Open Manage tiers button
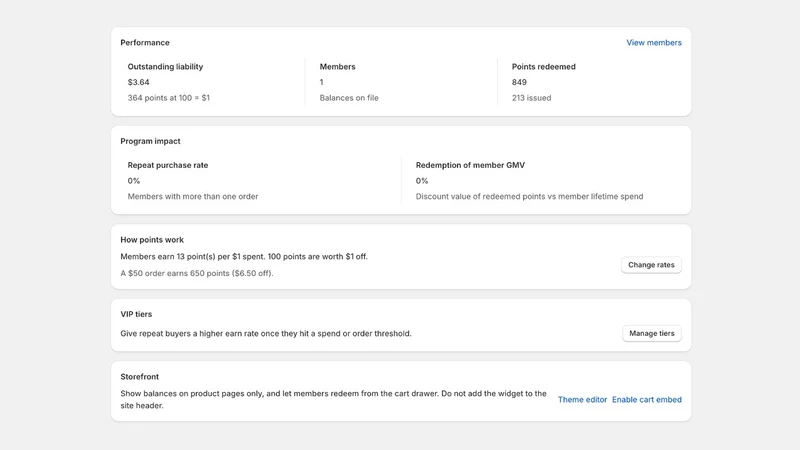The image size is (800, 450). pos(652,333)
